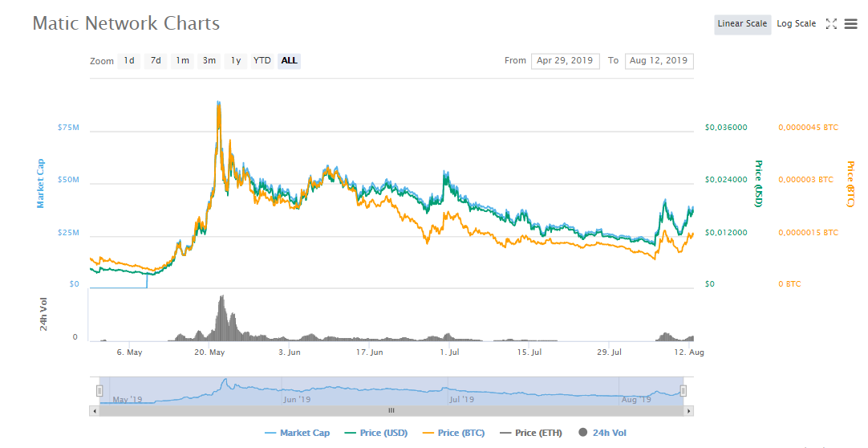Click Jun '19 label in navigator
Viewport: 868px width, 448px height.
click(298, 399)
